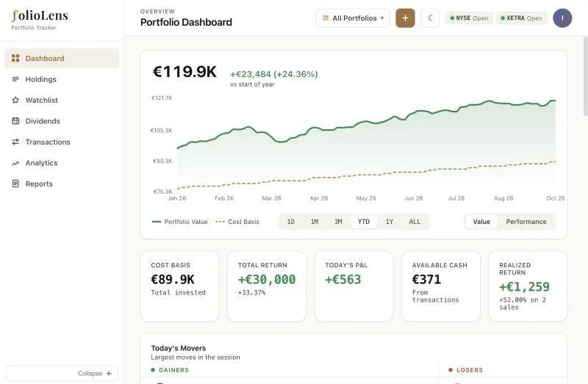
Task: Click the Dividends calendar icon
Action: pos(15,120)
